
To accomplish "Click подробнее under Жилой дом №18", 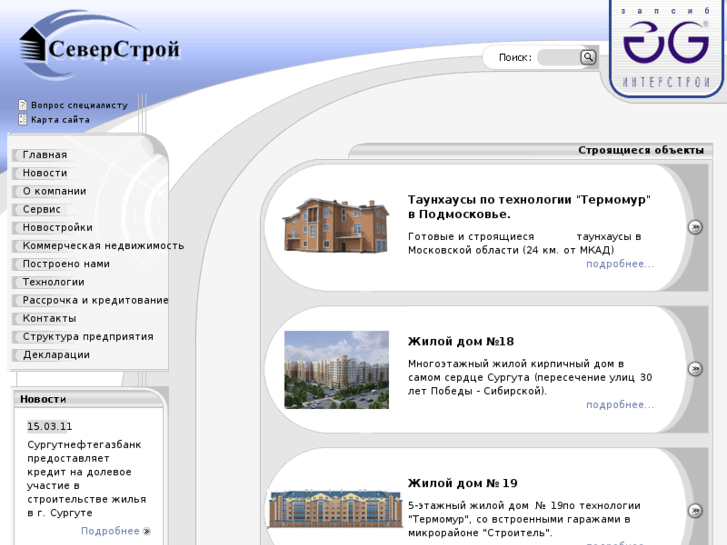I will pos(620,405).
